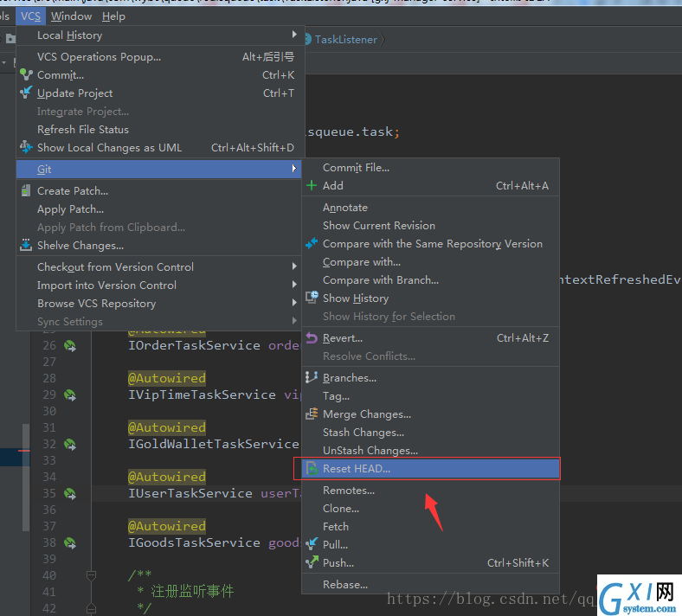Open the Help menu
682x616 pixels.
[113, 16]
